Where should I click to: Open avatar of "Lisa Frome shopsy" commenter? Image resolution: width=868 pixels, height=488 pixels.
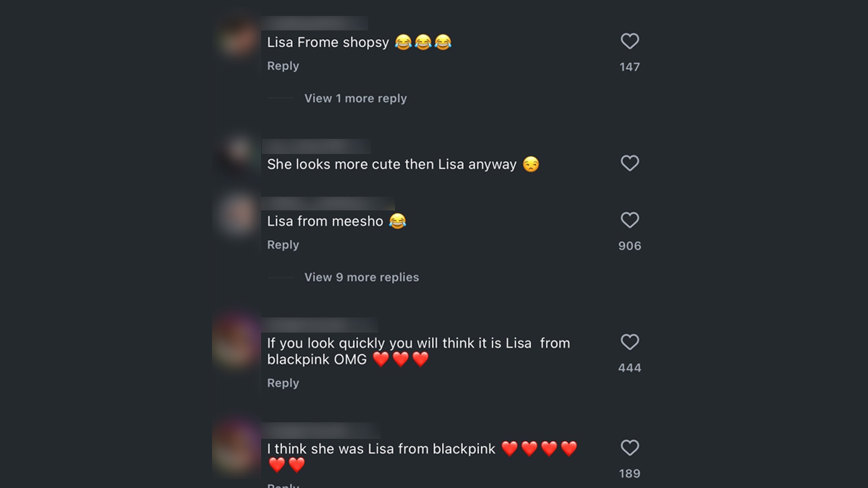pos(238,36)
